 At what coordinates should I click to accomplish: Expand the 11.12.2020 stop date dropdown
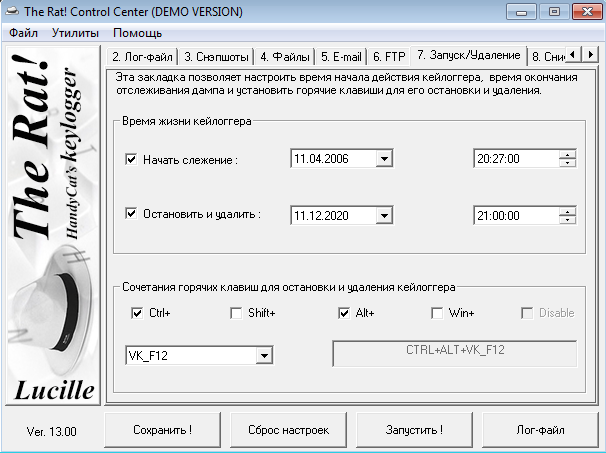pyautogui.click(x=384, y=215)
